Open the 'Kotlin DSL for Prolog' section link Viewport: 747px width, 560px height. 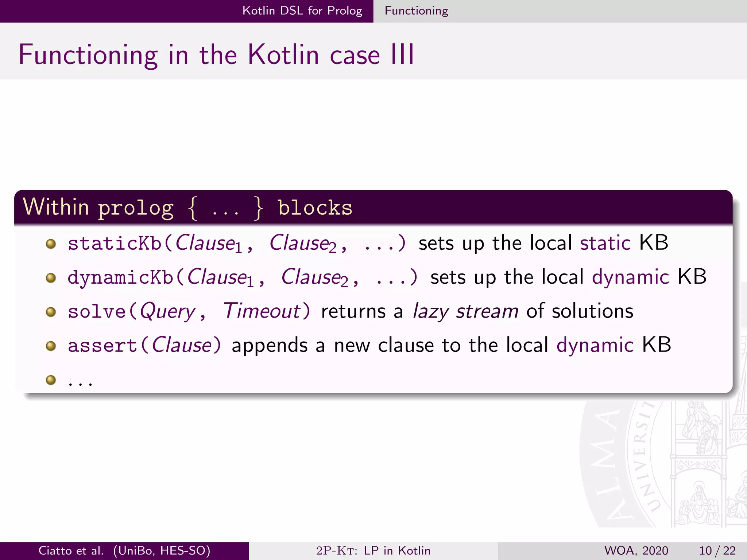302,11
